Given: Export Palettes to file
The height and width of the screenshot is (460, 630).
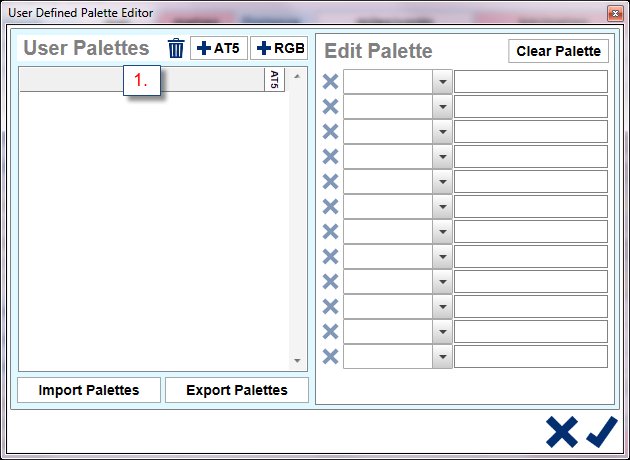Looking at the screenshot, I should click(x=237, y=390).
